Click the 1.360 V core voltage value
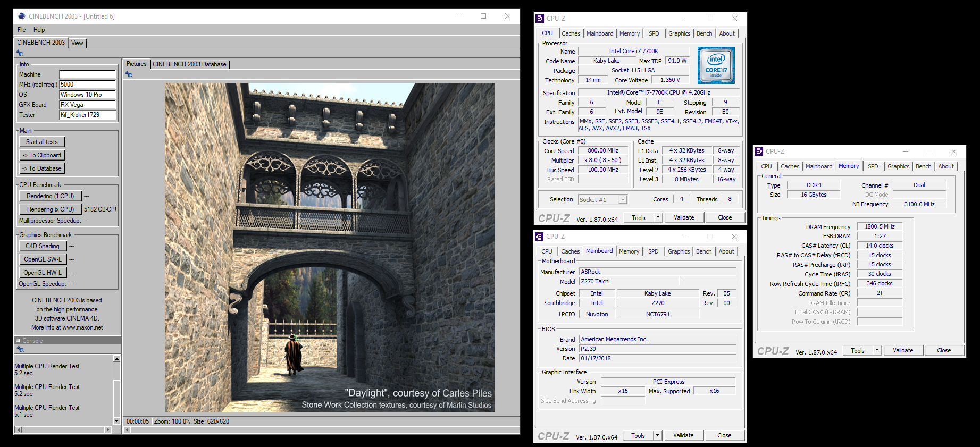Viewport: 980px width, 447px height. click(x=670, y=80)
